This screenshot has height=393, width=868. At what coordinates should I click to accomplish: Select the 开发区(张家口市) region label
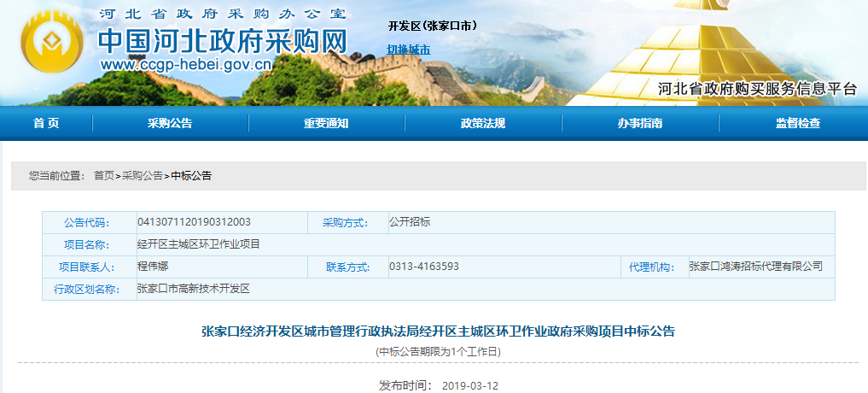point(432,26)
